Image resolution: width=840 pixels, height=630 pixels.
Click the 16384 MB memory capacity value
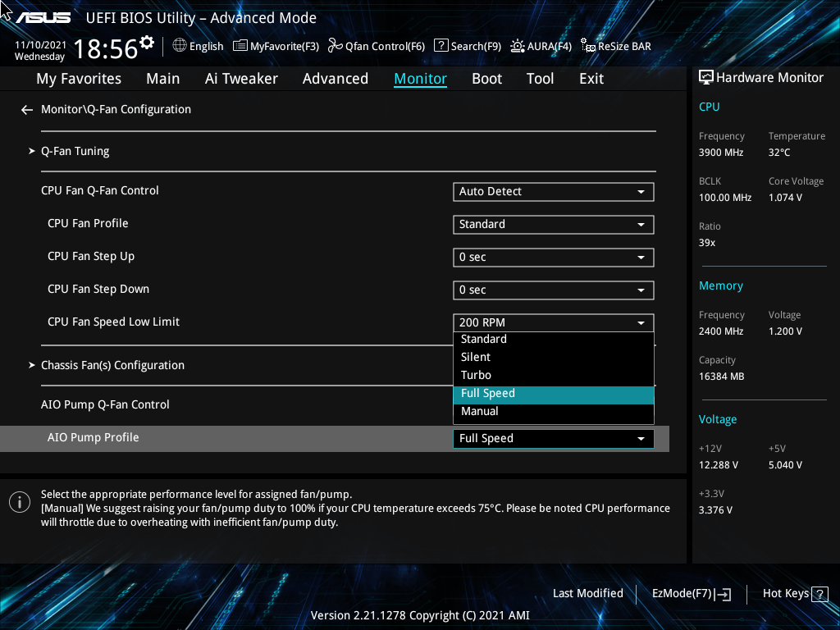point(721,377)
